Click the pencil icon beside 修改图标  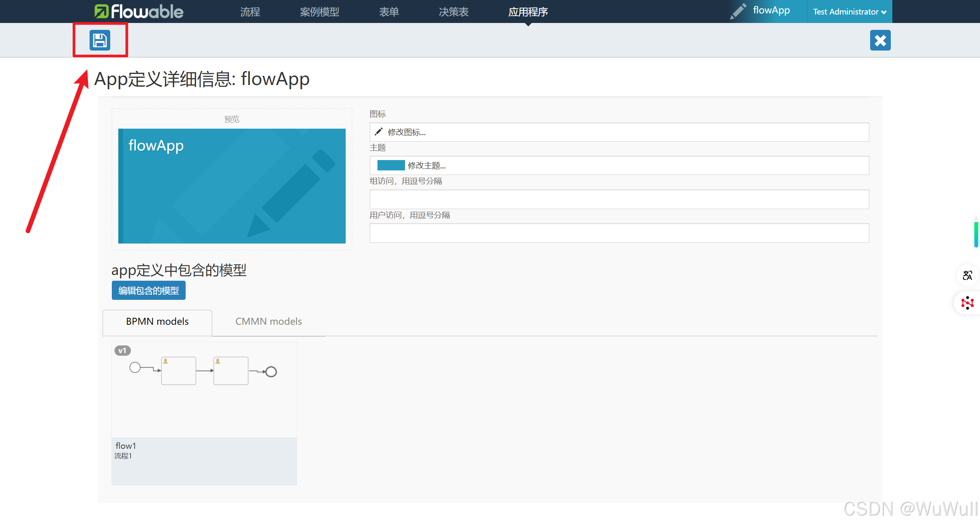(x=379, y=132)
